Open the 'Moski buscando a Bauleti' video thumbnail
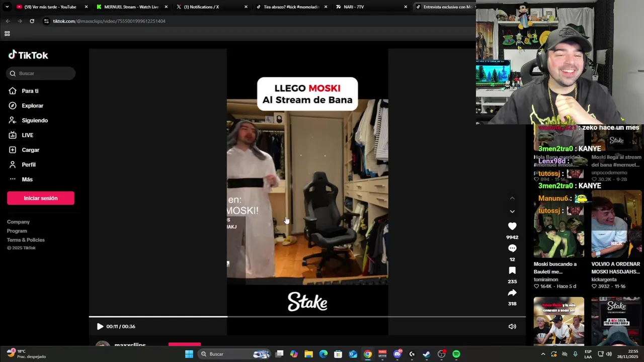Viewport: 644px width, 362px height. [558, 224]
